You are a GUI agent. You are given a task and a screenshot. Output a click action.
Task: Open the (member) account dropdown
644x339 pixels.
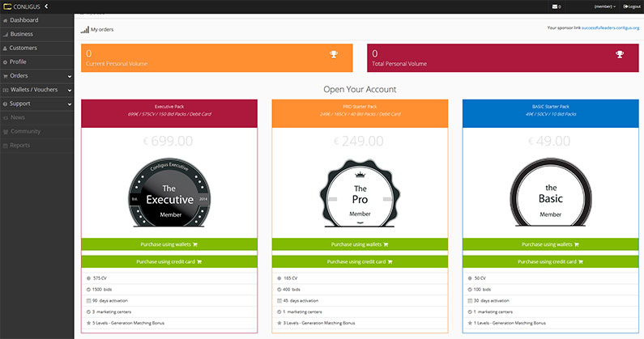(604, 6)
